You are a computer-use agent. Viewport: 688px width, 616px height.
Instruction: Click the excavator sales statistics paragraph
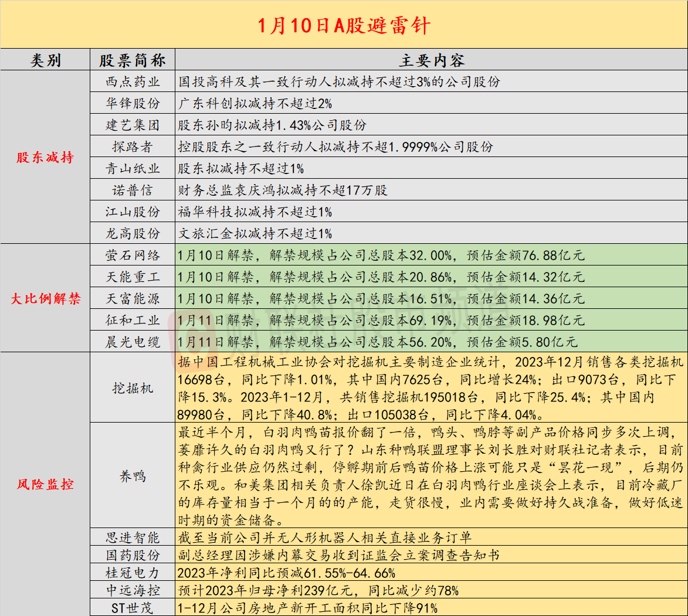click(x=431, y=388)
